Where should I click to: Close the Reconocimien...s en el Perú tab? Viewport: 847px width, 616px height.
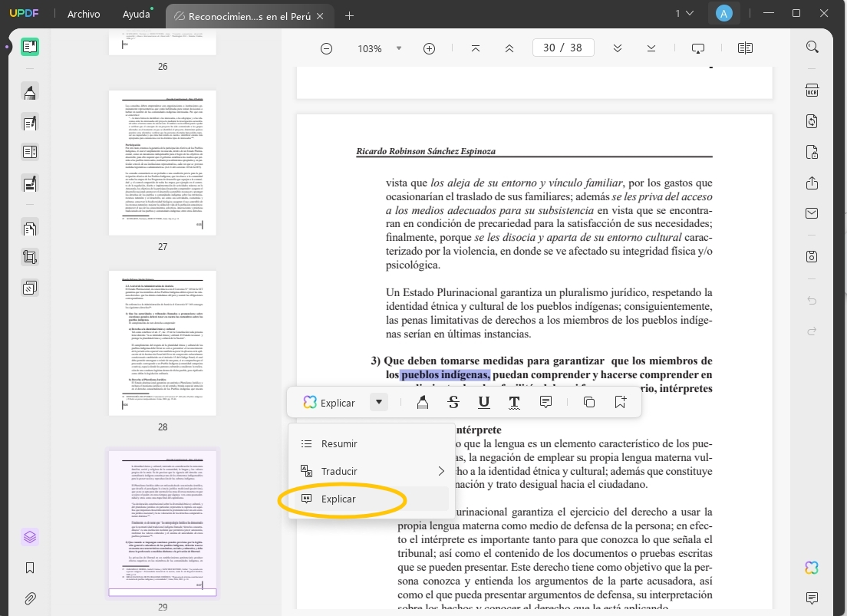point(320,16)
